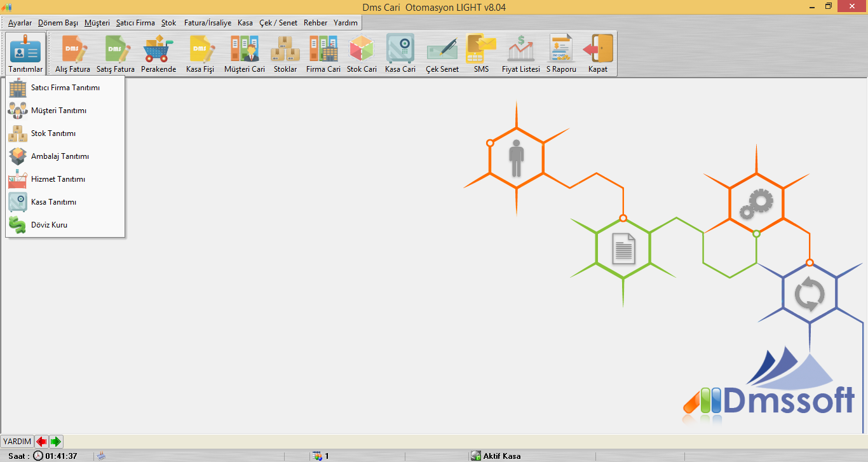Click the Satış Fatura toolbar icon
The image size is (868, 462).
[115, 50]
